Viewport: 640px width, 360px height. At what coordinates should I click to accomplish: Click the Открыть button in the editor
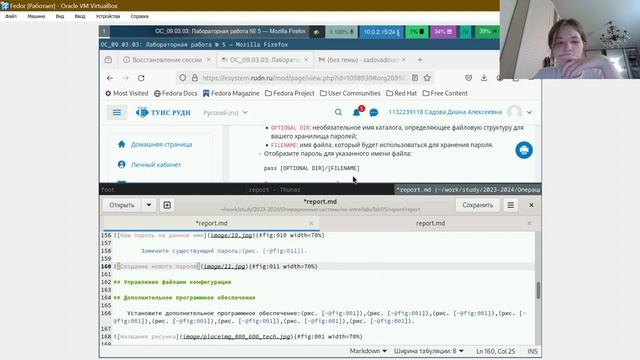coord(122,205)
